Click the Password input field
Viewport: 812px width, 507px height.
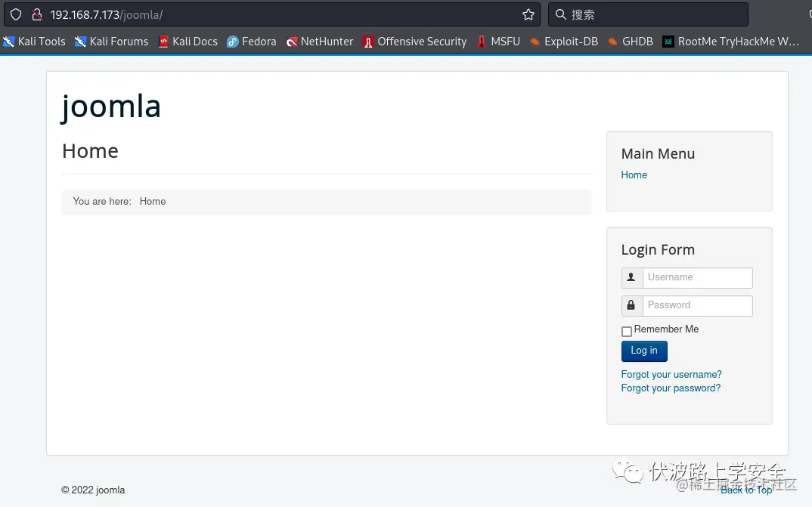click(x=698, y=306)
